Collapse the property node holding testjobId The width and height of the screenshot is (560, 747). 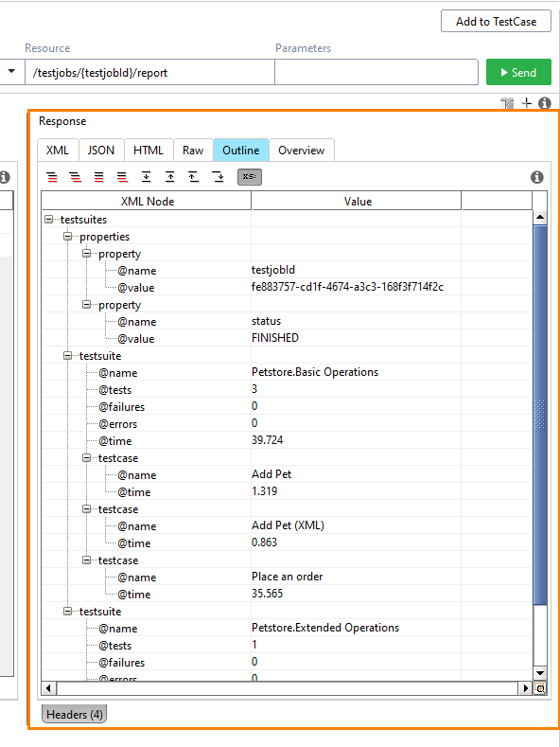point(87,254)
